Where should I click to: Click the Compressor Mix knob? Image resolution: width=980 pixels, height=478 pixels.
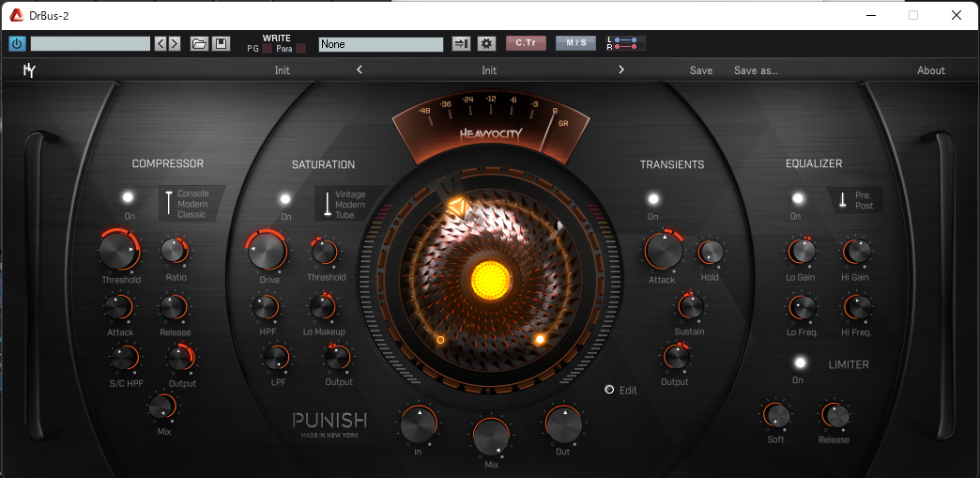click(x=162, y=407)
